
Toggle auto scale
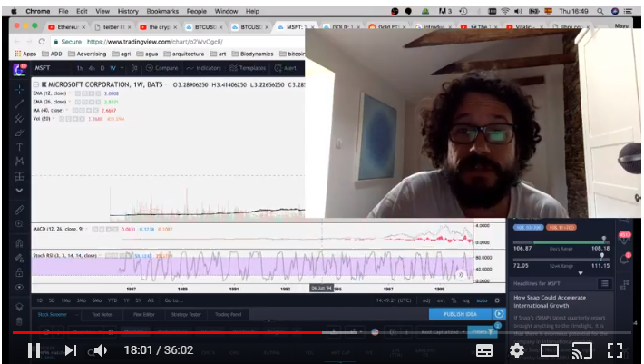(x=482, y=300)
